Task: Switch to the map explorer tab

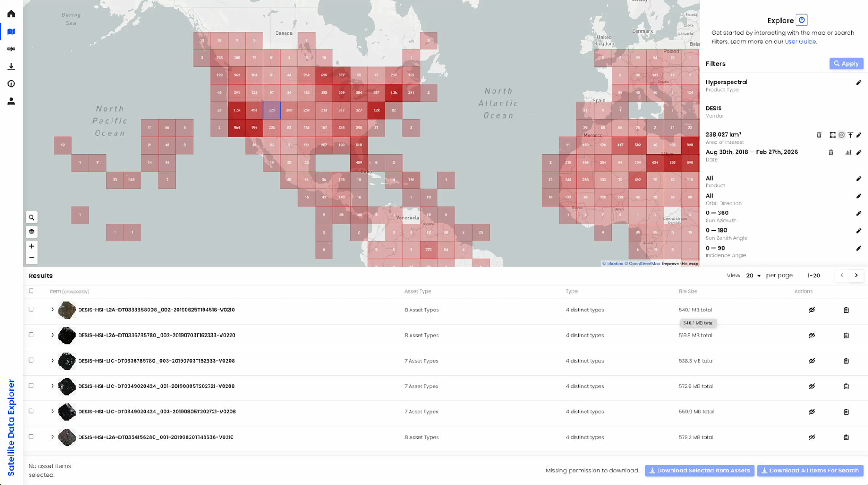Action: tap(11, 31)
